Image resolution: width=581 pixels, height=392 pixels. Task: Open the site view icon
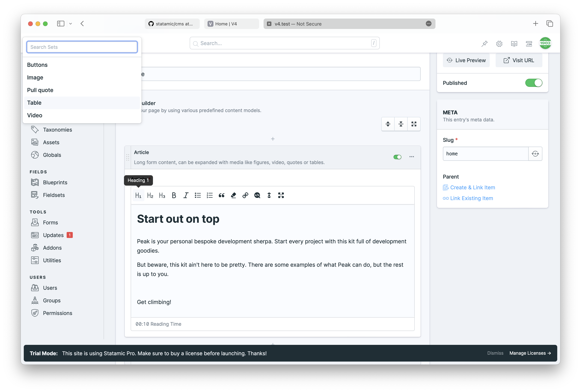529,44
